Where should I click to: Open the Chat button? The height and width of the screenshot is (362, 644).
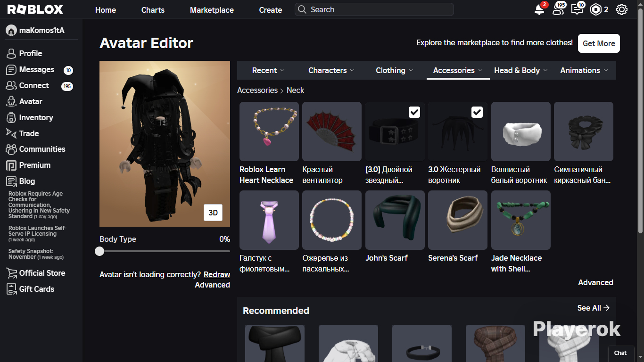[x=620, y=353]
